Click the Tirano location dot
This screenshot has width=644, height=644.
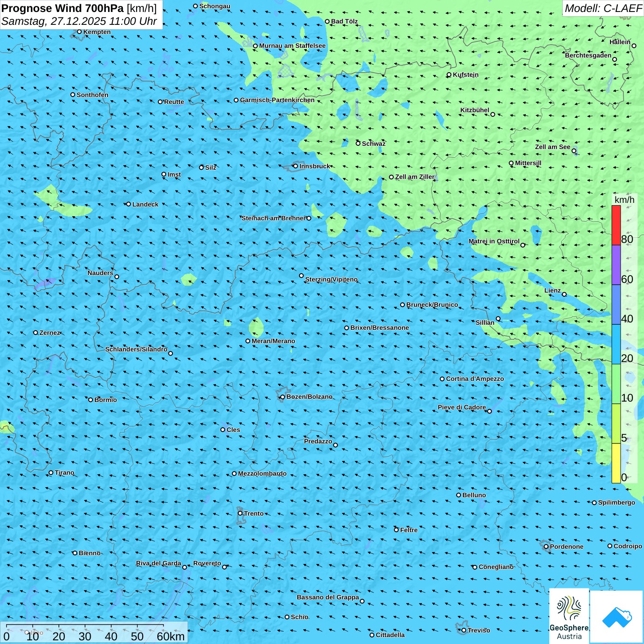[x=51, y=472]
